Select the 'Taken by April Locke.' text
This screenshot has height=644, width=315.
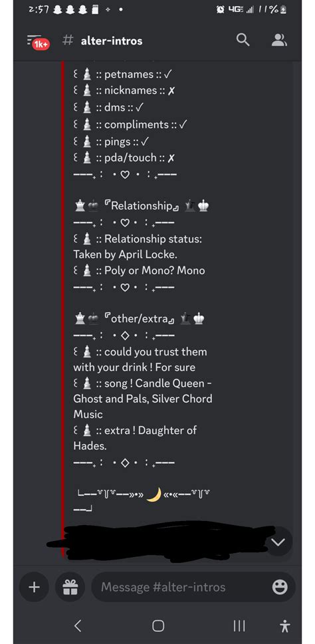pos(125,255)
